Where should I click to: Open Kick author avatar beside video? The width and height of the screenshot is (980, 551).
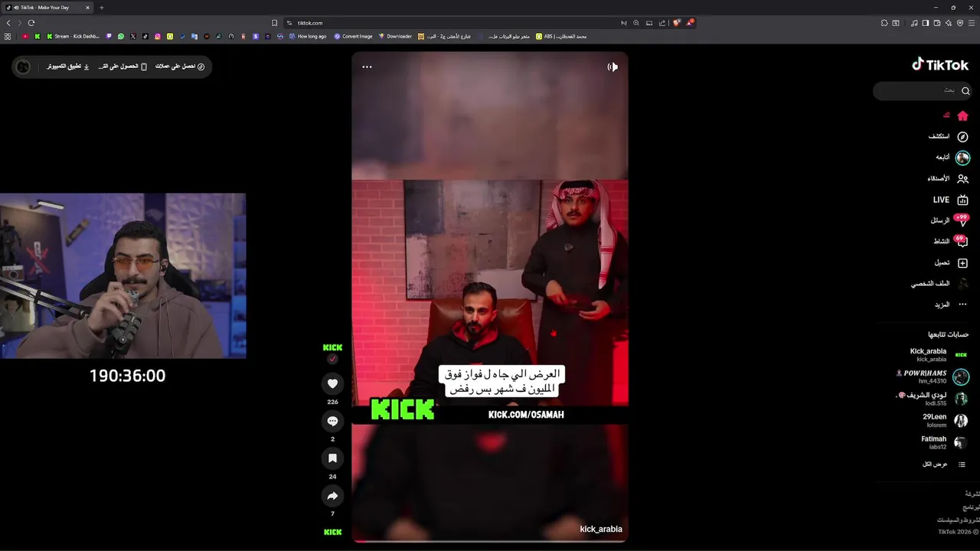point(332,347)
